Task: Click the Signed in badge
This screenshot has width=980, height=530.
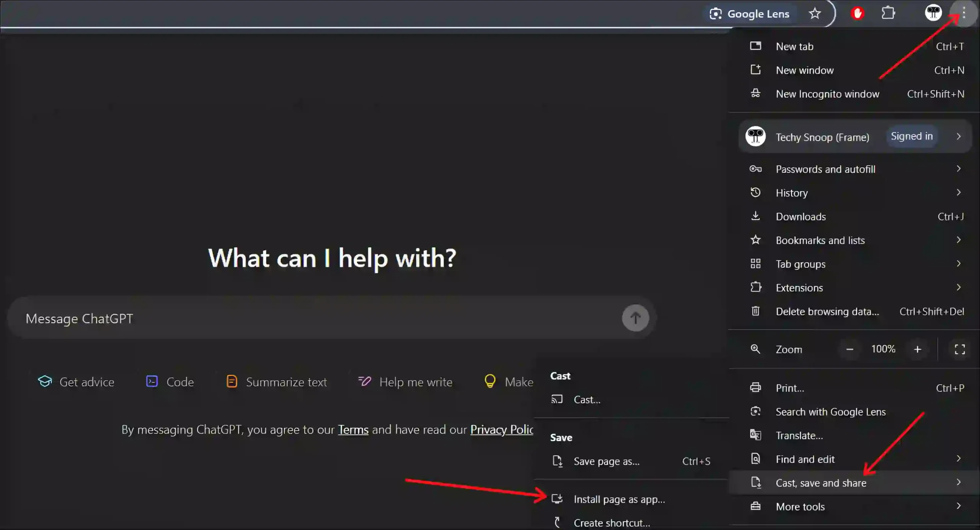Action: pyautogui.click(x=911, y=136)
